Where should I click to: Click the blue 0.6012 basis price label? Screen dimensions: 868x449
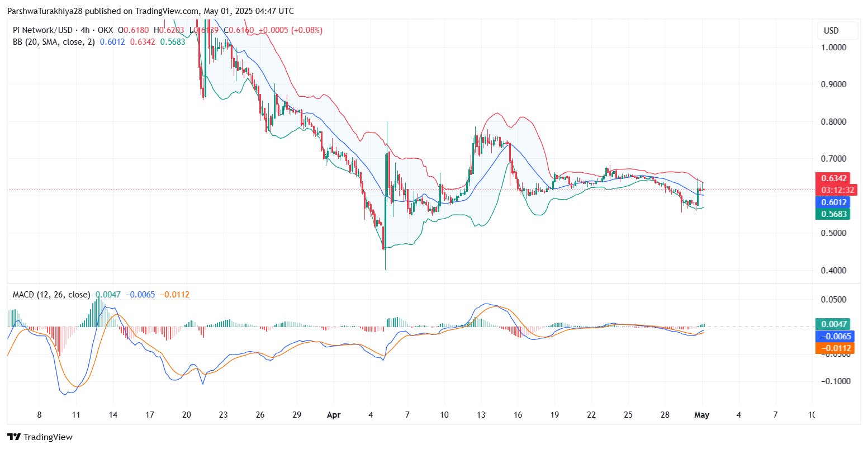[x=833, y=202]
